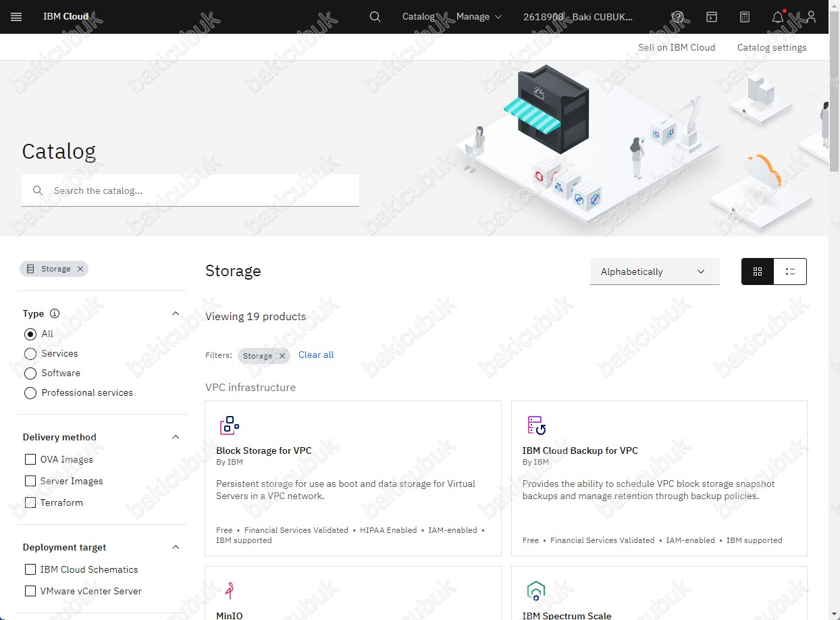The image size is (840, 620).
Task: Click the IBM Cloud home logo
Action: [x=65, y=17]
